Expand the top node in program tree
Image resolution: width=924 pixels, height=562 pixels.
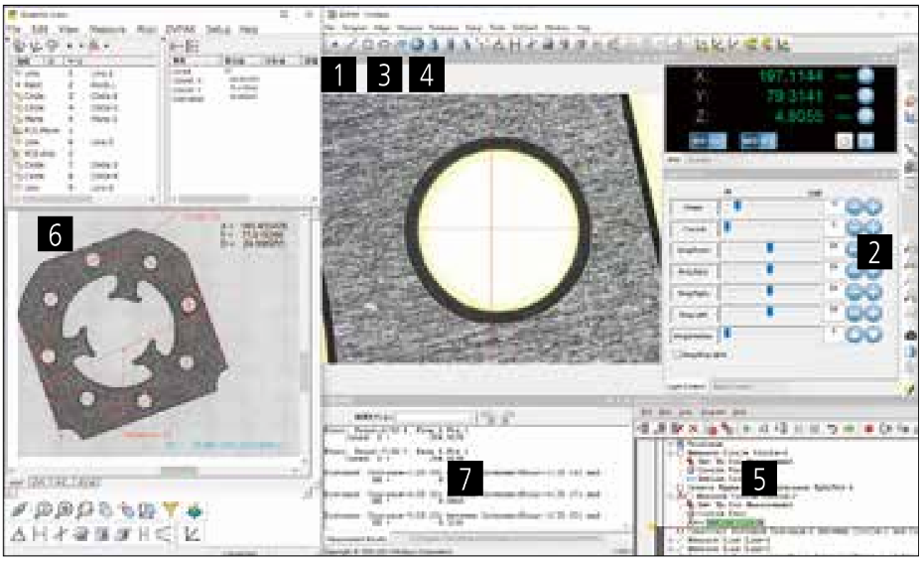point(669,446)
